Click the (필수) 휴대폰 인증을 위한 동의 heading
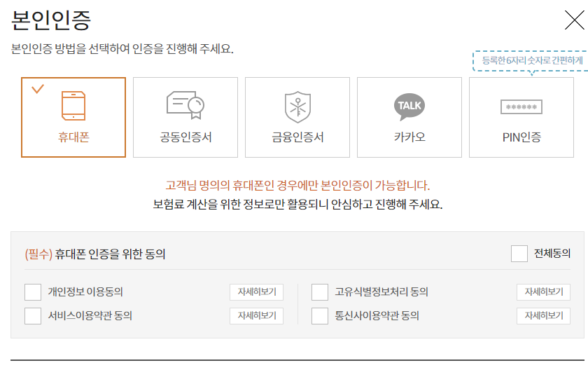Viewport: 588px width, 370px height. 95,254
